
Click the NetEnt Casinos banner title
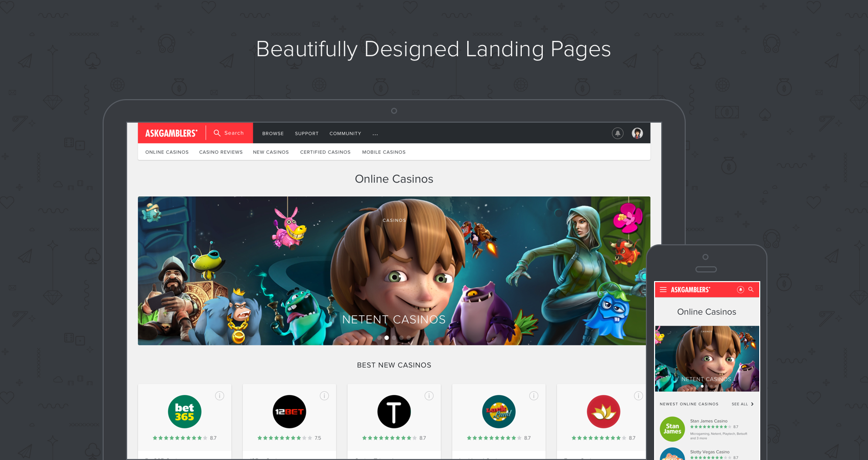(x=394, y=319)
